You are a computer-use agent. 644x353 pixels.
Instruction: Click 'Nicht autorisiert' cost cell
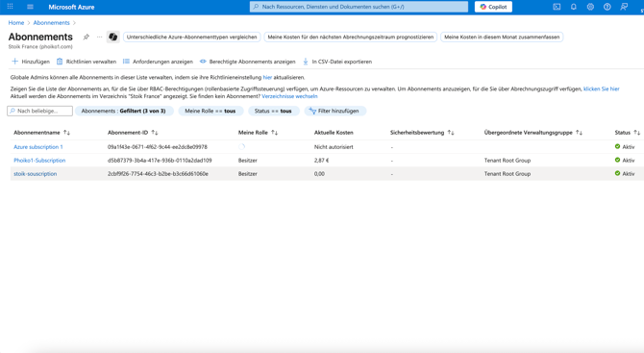[334, 147]
